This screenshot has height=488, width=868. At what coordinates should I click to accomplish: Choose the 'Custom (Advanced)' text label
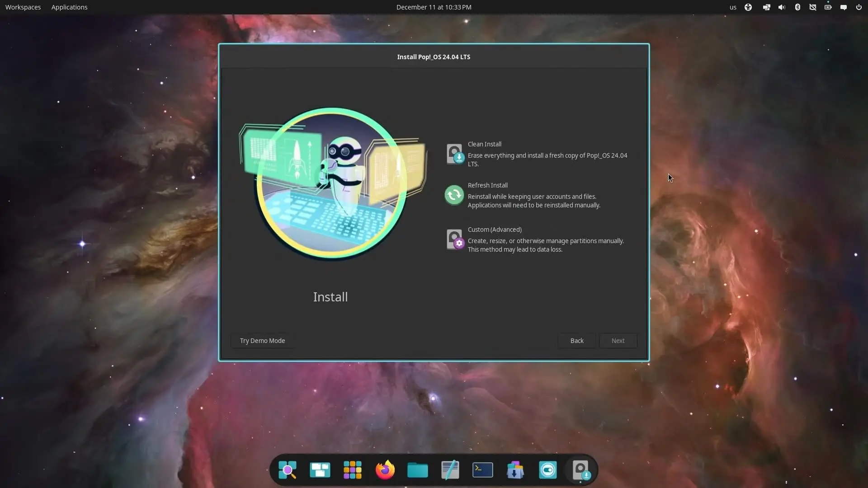tap(495, 230)
